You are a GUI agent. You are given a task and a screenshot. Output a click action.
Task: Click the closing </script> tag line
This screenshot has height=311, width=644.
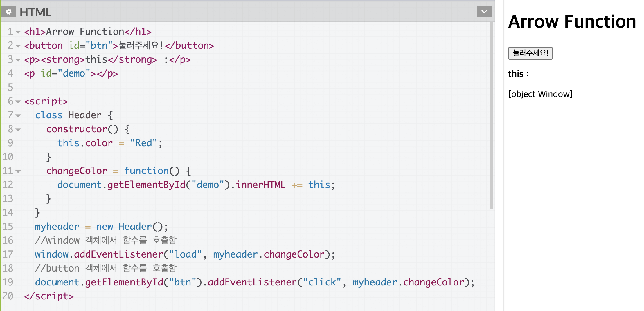(x=49, y=296)
